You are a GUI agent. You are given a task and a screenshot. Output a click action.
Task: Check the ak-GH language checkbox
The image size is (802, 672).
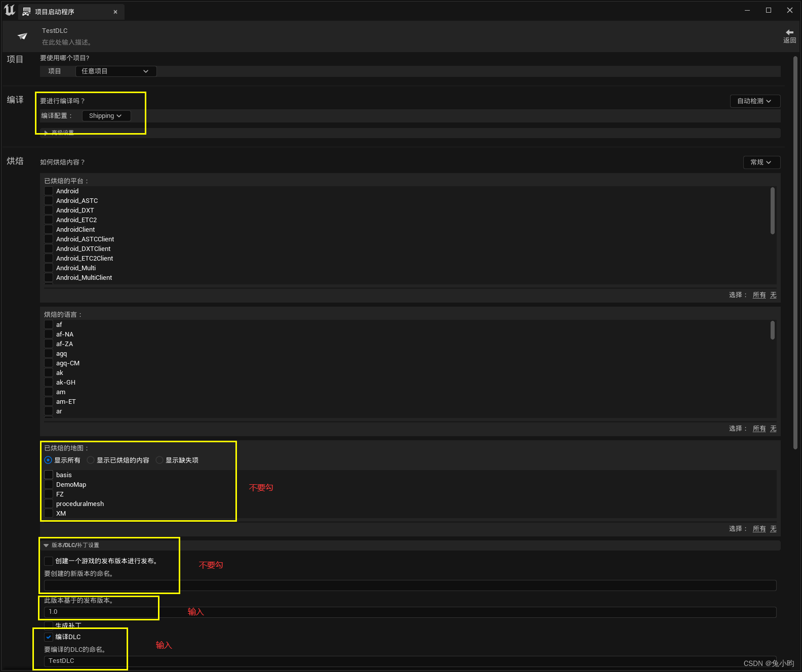click(49, 382)
